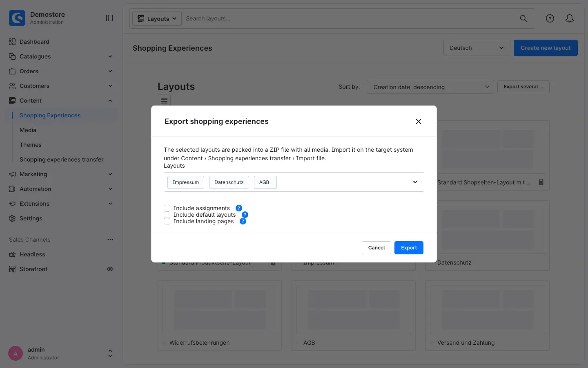
Task: Click Create new layout
Action: pyautogui.click(x=546, y=48)
